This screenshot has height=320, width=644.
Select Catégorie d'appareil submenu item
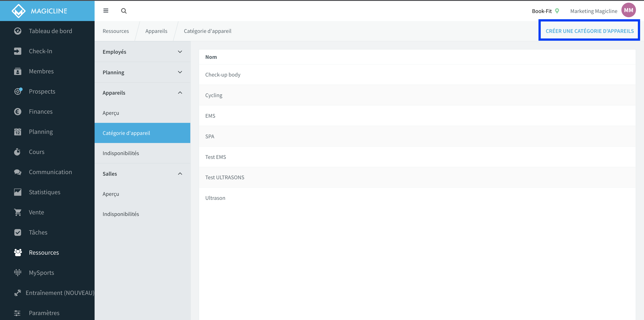142,133
